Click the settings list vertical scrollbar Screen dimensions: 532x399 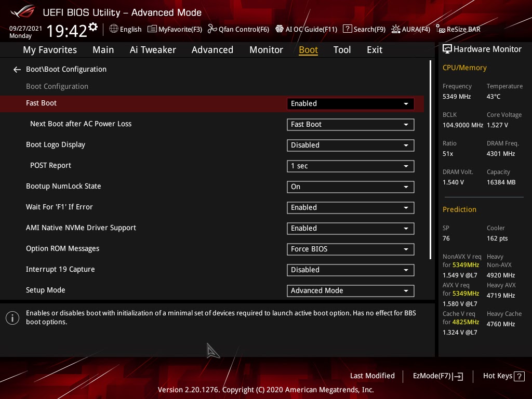[430, 159]
